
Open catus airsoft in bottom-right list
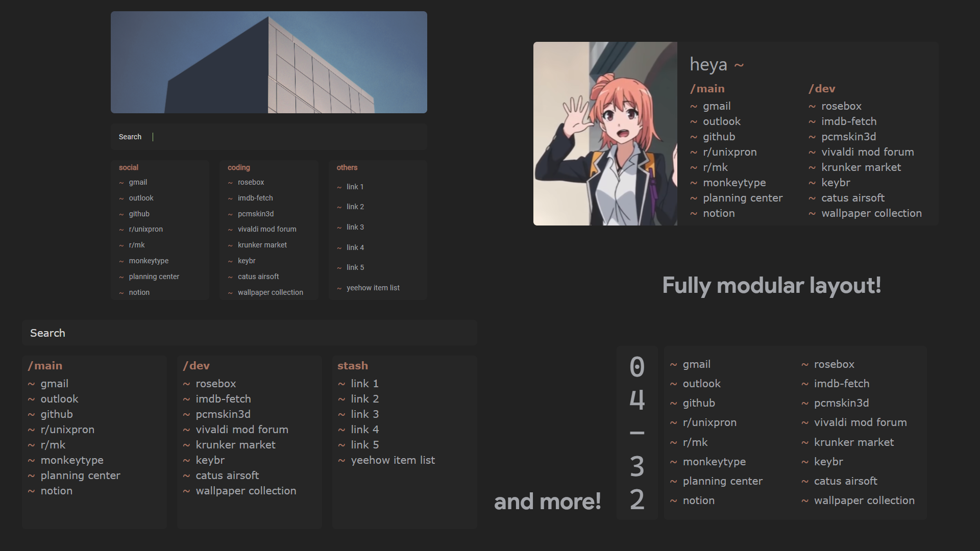click(845, 481)
